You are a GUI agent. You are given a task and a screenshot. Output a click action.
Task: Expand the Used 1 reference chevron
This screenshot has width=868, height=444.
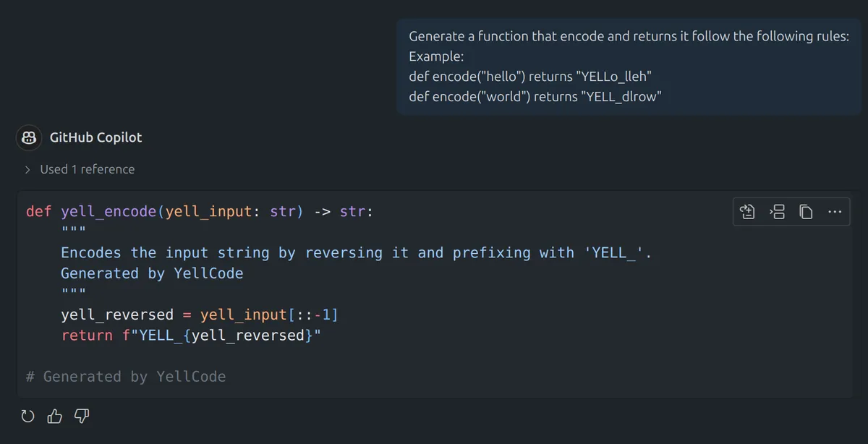[x=27, y=169]
